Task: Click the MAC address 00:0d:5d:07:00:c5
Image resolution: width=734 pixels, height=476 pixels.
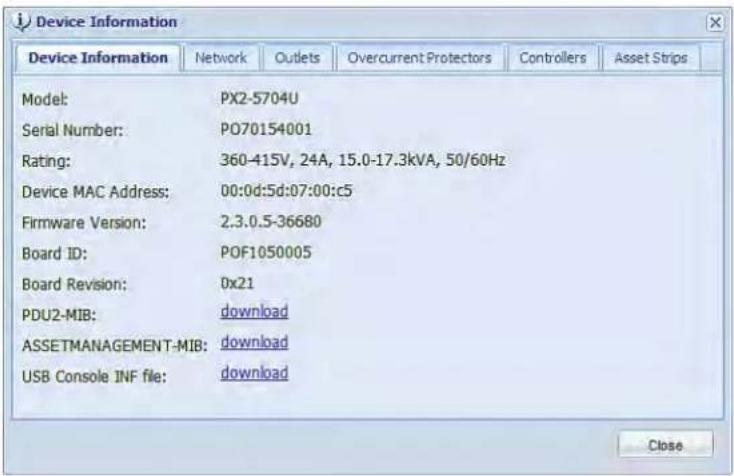Action: [x=286, y=191]
